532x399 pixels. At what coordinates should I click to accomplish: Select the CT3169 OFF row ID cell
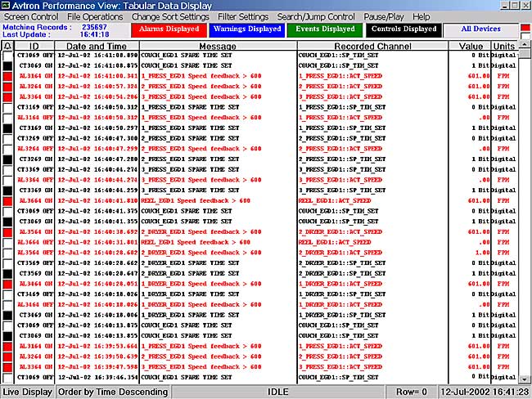[34, 107]
